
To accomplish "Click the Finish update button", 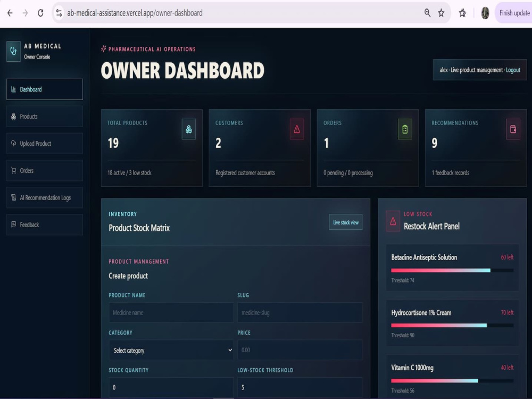I will point(514,13).
